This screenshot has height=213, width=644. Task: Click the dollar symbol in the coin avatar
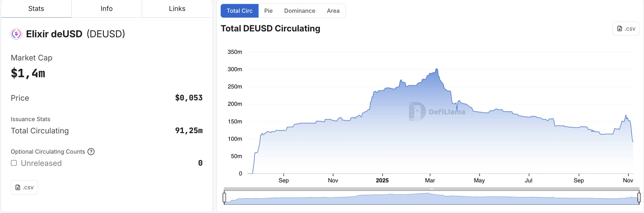click(16, 34)
